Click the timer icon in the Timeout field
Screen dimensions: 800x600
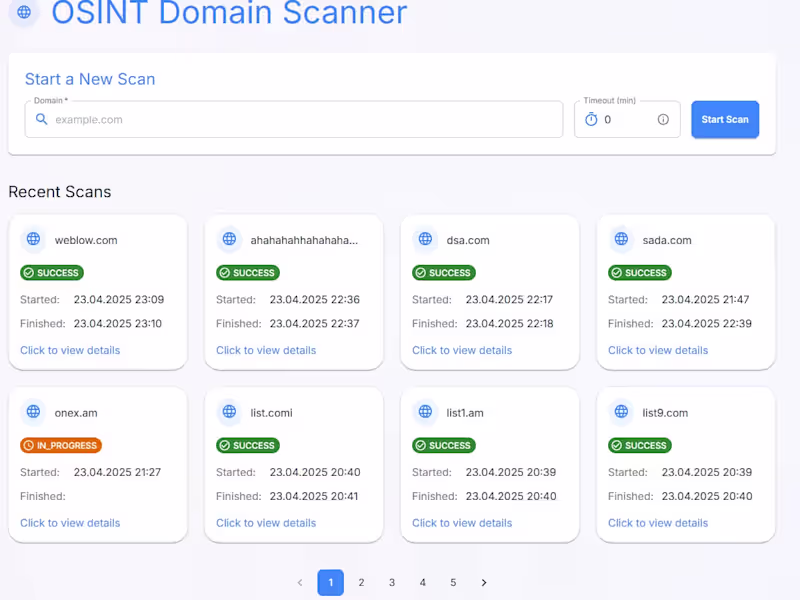click(590, 119)
